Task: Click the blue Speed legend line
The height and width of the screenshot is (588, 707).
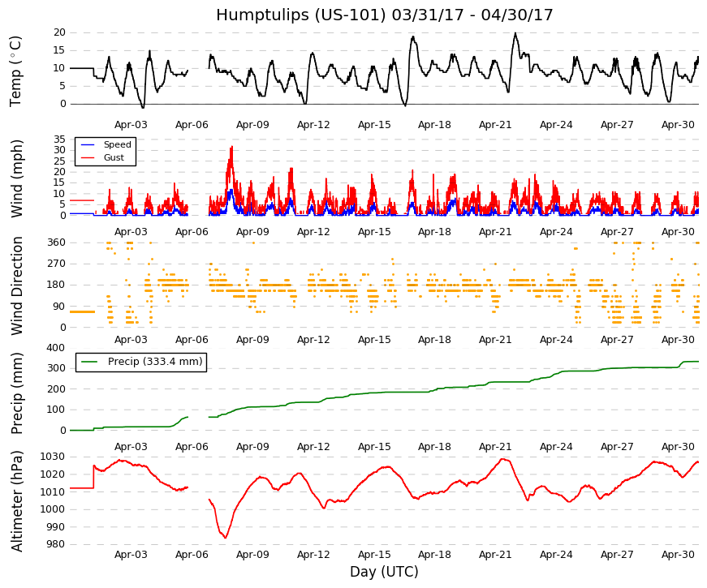Action: 88,144
